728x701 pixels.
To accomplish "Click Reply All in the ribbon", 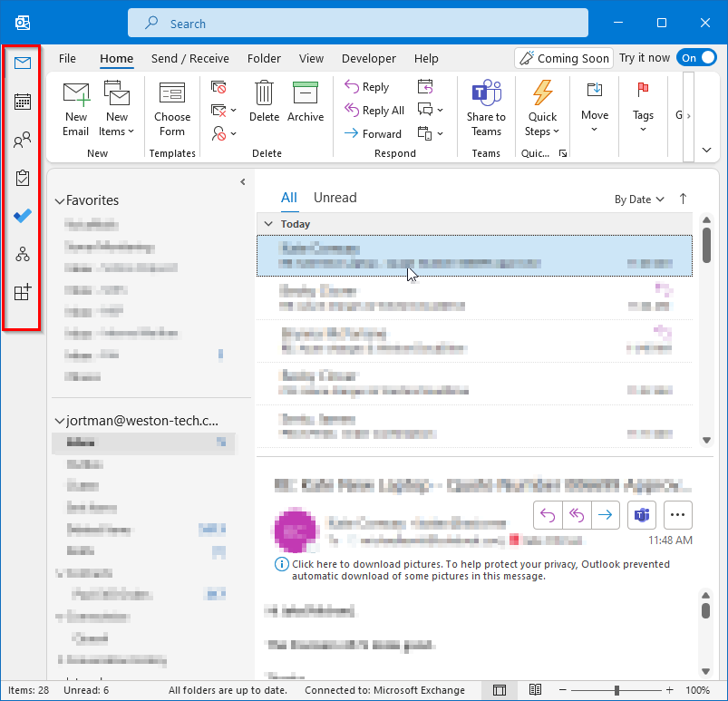I will point(374,111).
